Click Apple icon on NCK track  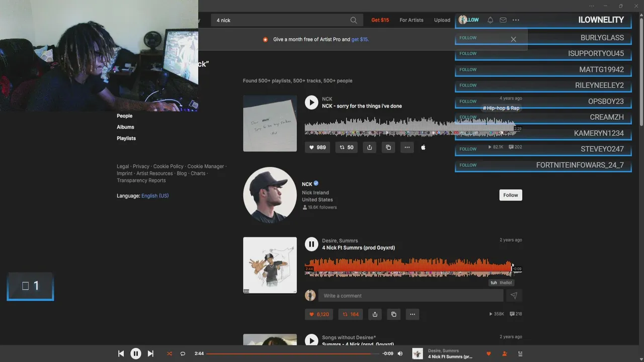point(423,147)
